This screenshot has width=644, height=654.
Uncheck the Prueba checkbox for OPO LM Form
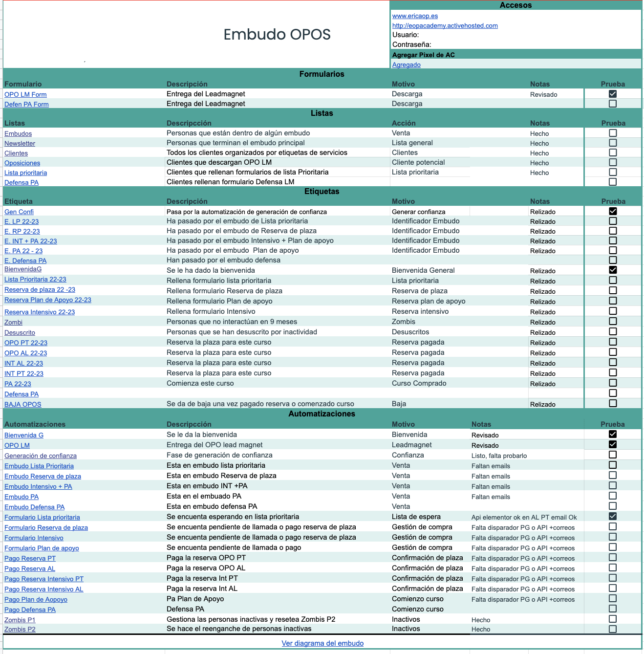613,94
